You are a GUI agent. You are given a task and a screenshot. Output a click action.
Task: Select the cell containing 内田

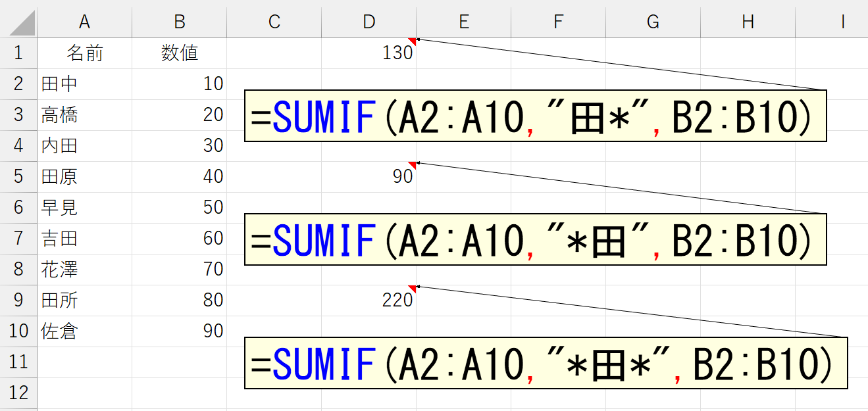pyautogui.click(x=84, y=146)
